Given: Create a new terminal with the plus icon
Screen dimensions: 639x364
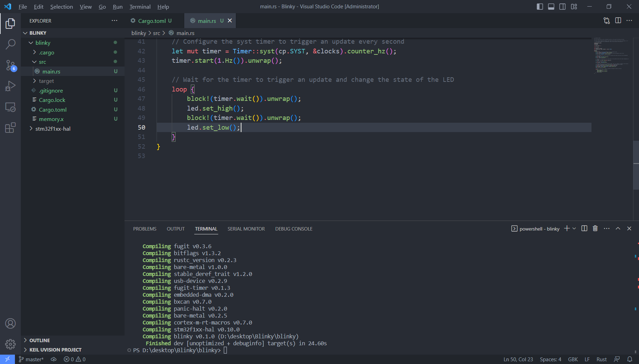Looking at the screenshot, I should [566, 228].
